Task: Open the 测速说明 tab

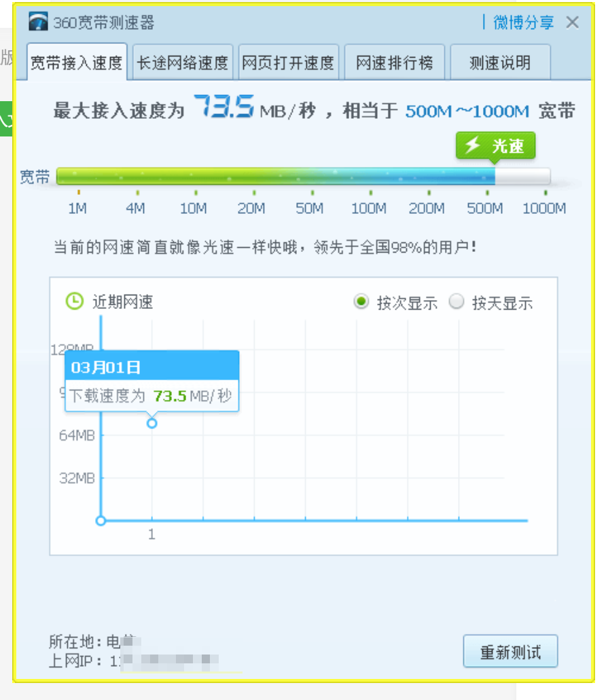Action: [501, 62]
